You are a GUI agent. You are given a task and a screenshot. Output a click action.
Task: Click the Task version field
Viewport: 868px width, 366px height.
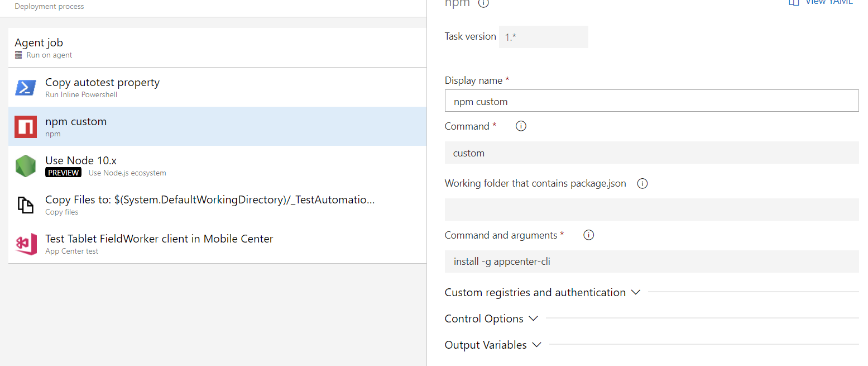tap(543, 36)
